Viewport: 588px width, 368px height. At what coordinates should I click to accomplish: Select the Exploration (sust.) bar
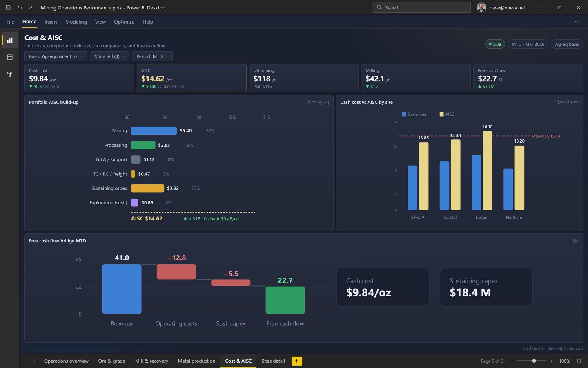point(135,202)
